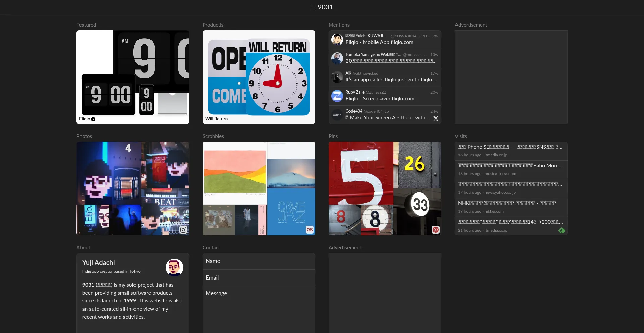644x333 pixels.
Task: Click the Last.fm icon on Scrobbles
Action: [x=309, y=230]
